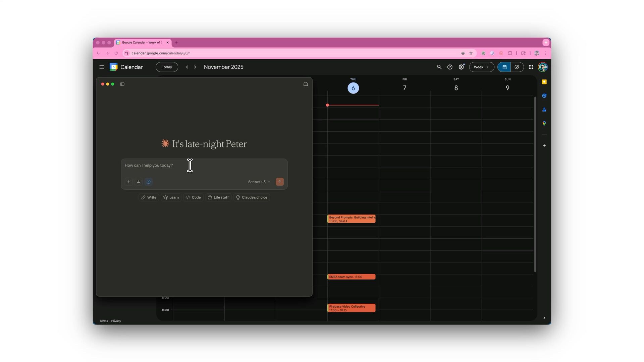Click the calendar search magnifier icon
The width and height of the screenshot is (644, 362).
pos(439,67)
